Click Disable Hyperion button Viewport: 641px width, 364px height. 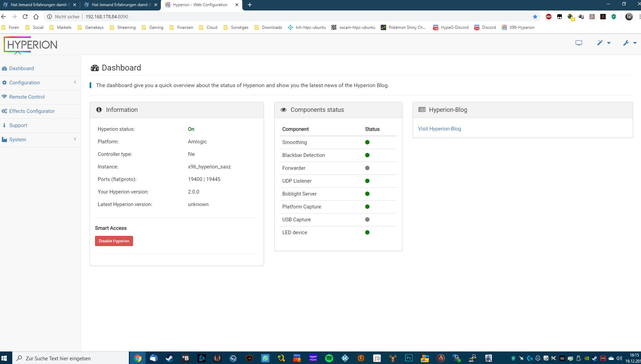point(114,241)
